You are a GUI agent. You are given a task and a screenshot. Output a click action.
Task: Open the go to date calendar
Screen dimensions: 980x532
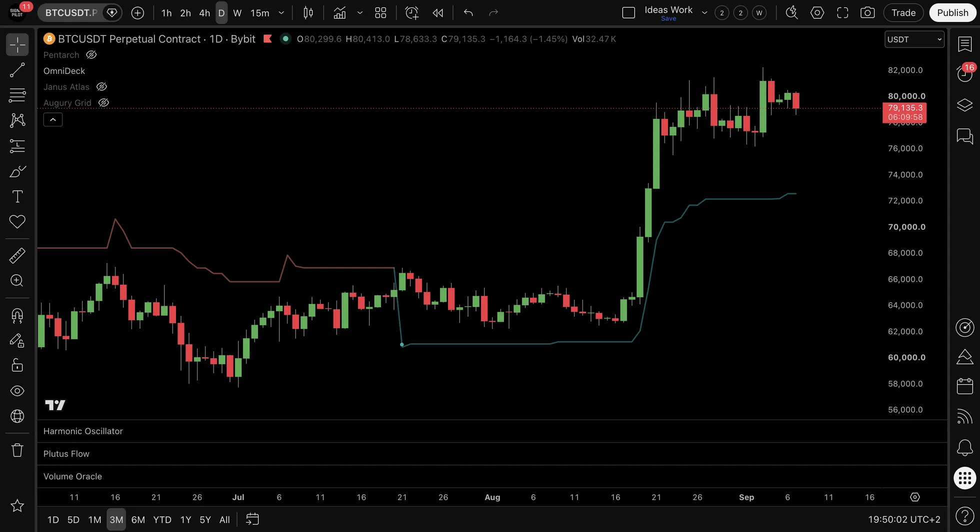click(x=252, y=520)
